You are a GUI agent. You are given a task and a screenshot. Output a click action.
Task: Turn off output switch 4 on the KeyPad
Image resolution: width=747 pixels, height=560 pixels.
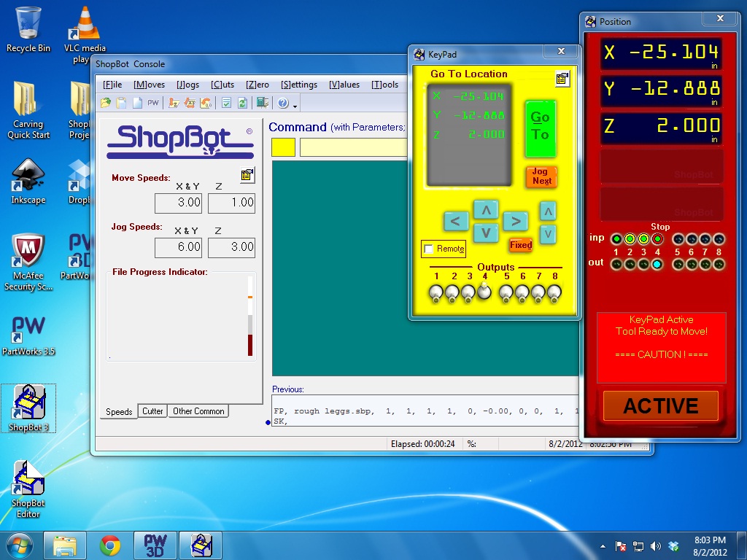coord(484,290)
